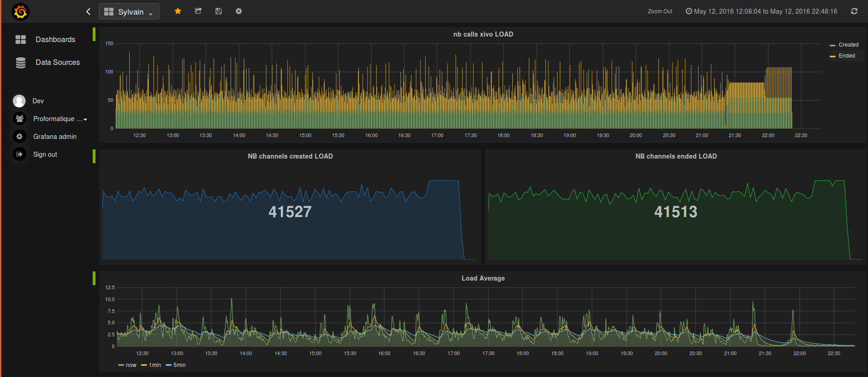
Task: Click the 150 axis label on nb calls graph
Action: [109, 43]
